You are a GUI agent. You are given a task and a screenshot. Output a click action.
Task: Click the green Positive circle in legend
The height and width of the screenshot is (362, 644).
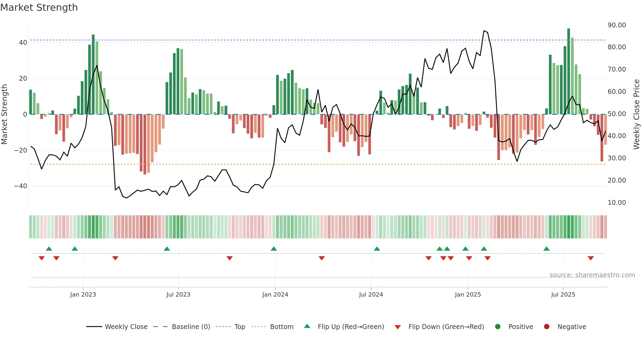tap(498, 327)
